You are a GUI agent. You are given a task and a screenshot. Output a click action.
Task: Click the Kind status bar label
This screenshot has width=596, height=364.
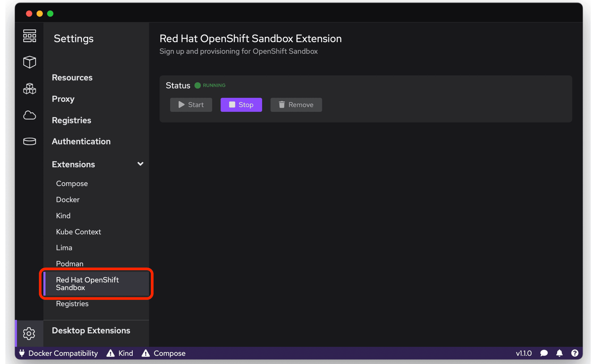pos(126,353)
